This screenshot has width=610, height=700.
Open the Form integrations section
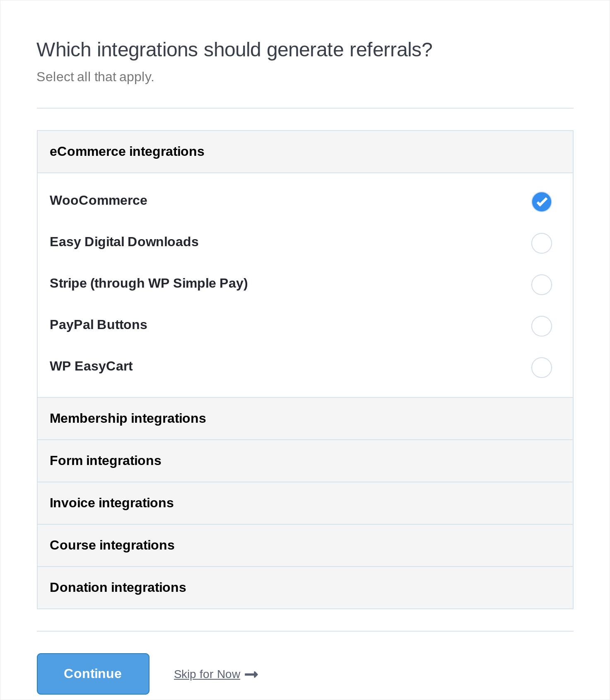pos(105,461)
